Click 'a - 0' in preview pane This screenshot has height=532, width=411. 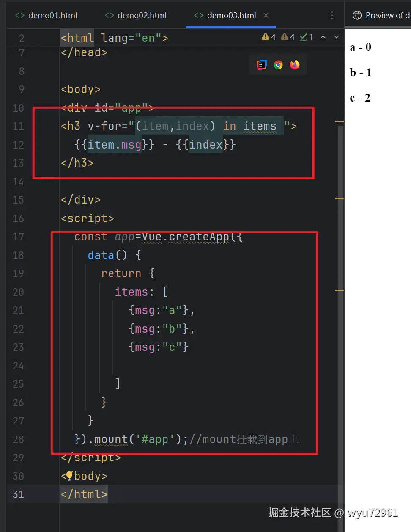[360, 47]
